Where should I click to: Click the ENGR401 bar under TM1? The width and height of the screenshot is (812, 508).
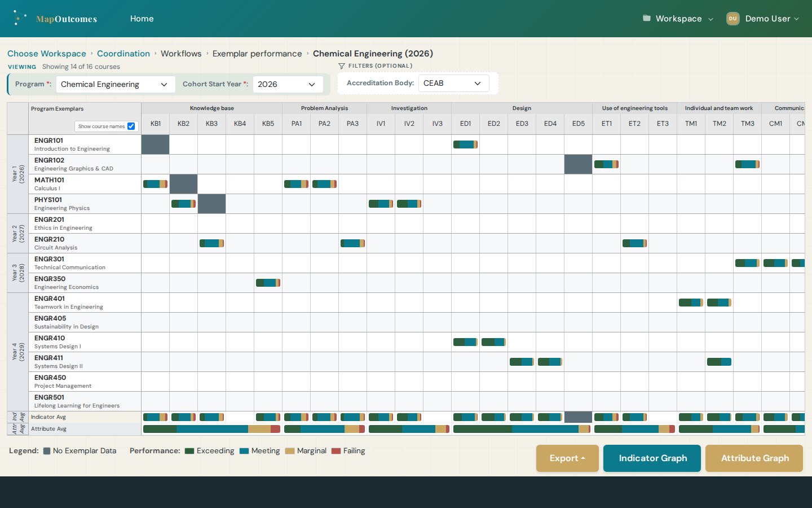(691, 303)
